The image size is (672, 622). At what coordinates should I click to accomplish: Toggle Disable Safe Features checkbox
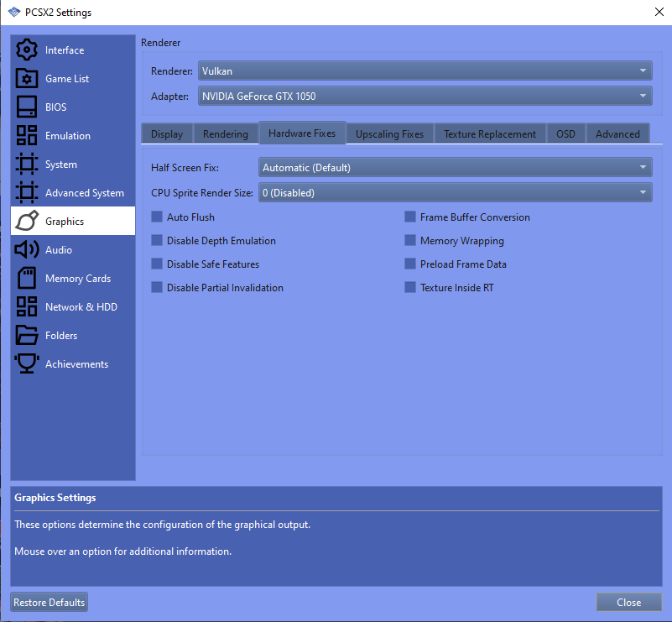tap(157, 264)
